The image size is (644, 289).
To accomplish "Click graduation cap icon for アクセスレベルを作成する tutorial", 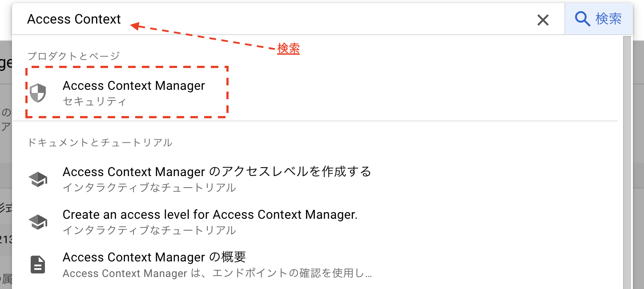I will [x=38, y=179].
